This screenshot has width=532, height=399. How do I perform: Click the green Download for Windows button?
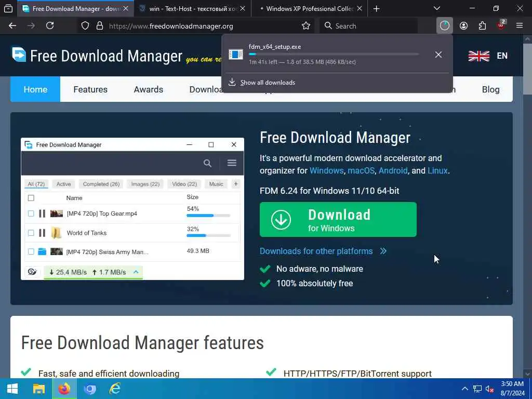(x=338, y=220)
